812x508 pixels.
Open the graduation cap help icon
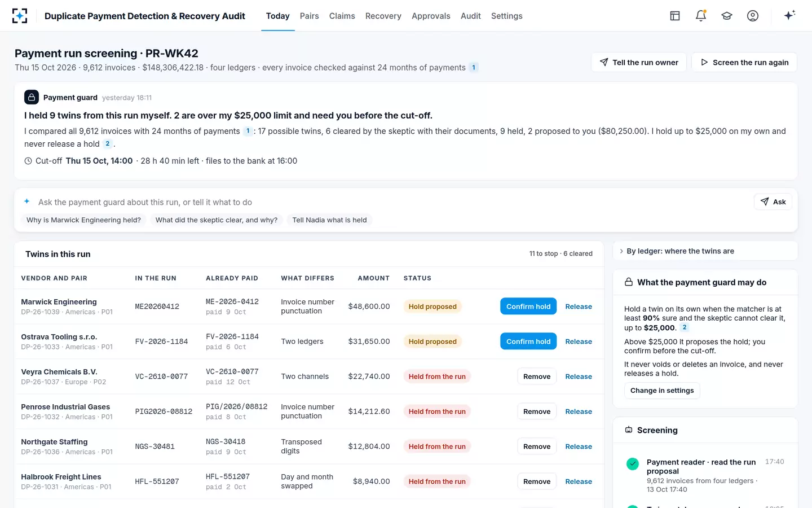coord(727,16)
